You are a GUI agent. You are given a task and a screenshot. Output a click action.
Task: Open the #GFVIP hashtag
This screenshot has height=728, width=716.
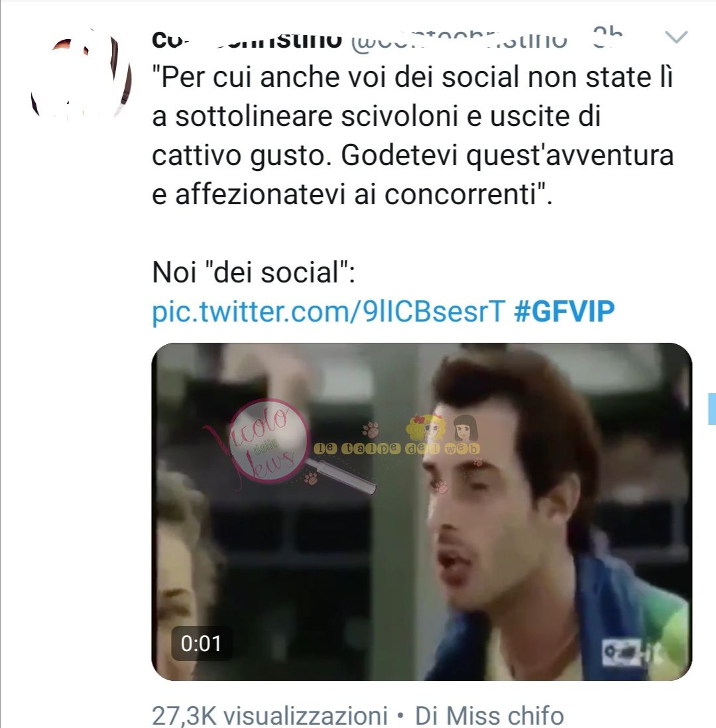pyautogui.click(x=564, y=310)
